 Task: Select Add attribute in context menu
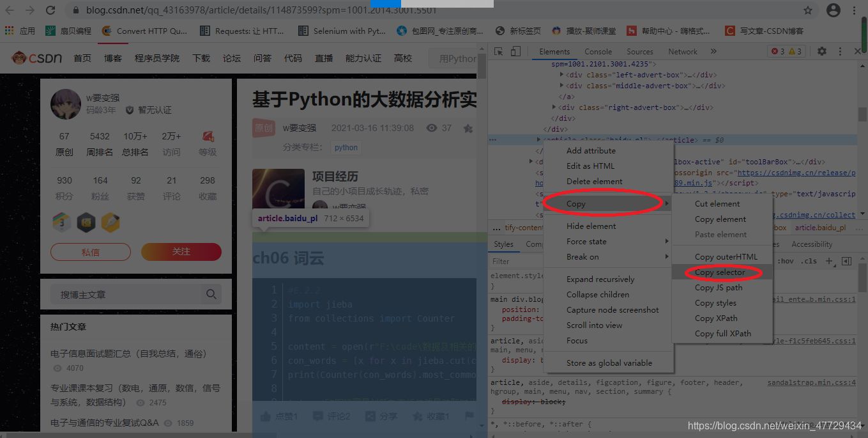(609, 151)
